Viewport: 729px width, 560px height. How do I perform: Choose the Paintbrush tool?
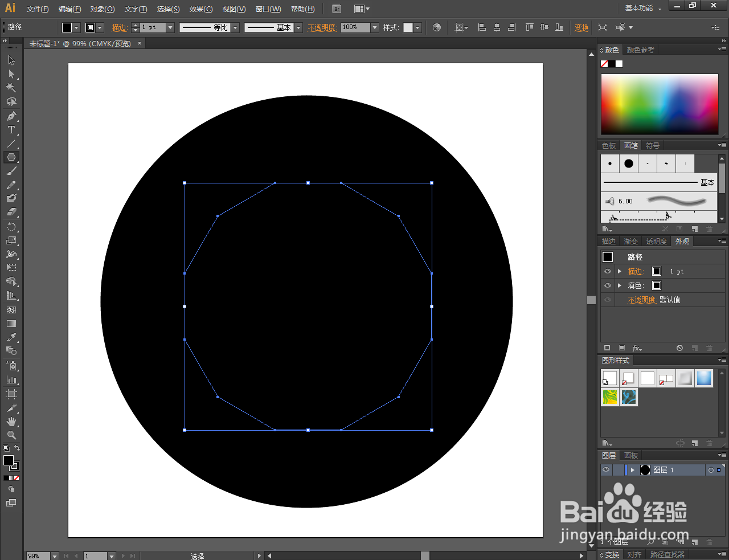point(11,171)
